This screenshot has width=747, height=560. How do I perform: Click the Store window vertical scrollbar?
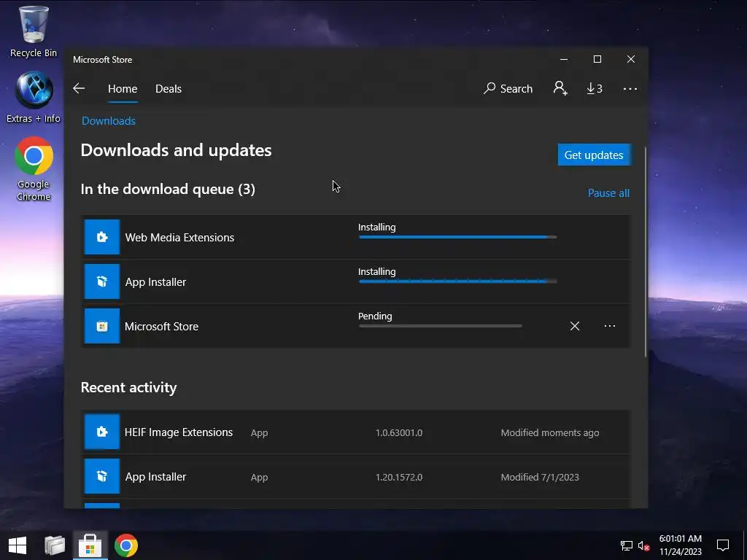click(x=646, y=252)
